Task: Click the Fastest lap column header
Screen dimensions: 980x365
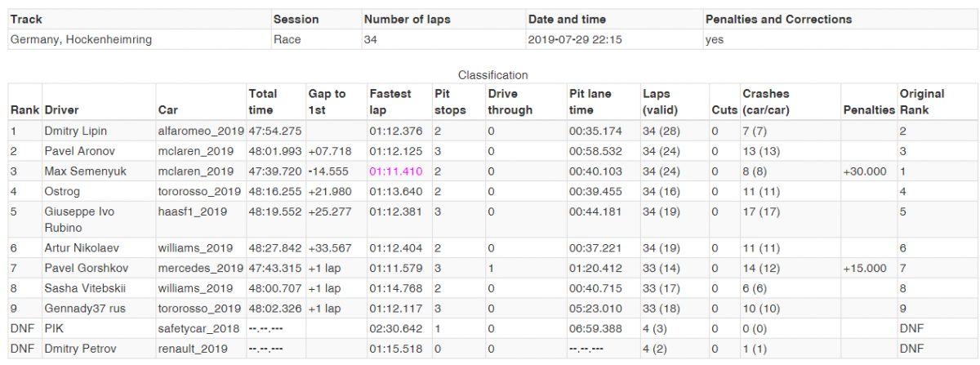Action: click(x=390, y=102)
